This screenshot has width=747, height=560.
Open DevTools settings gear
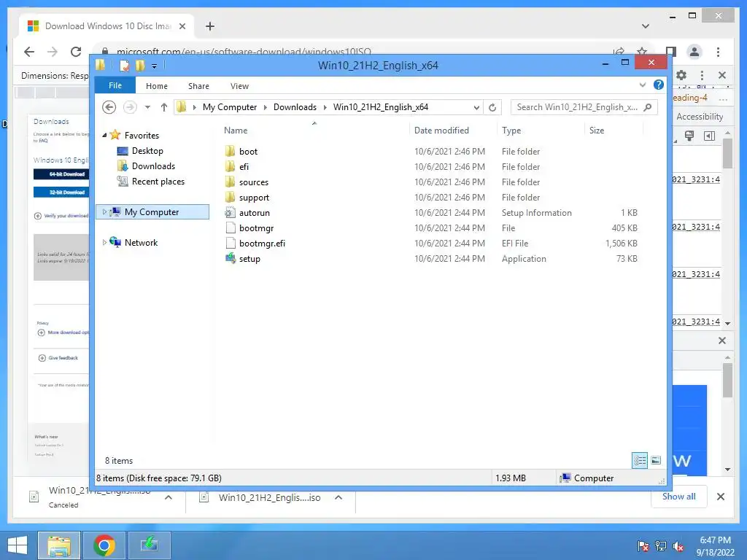coord(681,75)
